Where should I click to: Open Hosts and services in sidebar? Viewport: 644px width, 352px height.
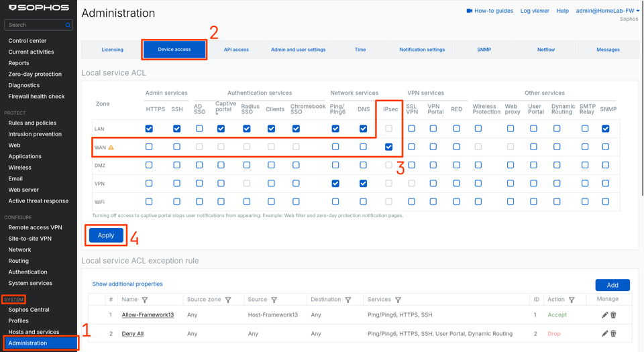coord(34,332)
